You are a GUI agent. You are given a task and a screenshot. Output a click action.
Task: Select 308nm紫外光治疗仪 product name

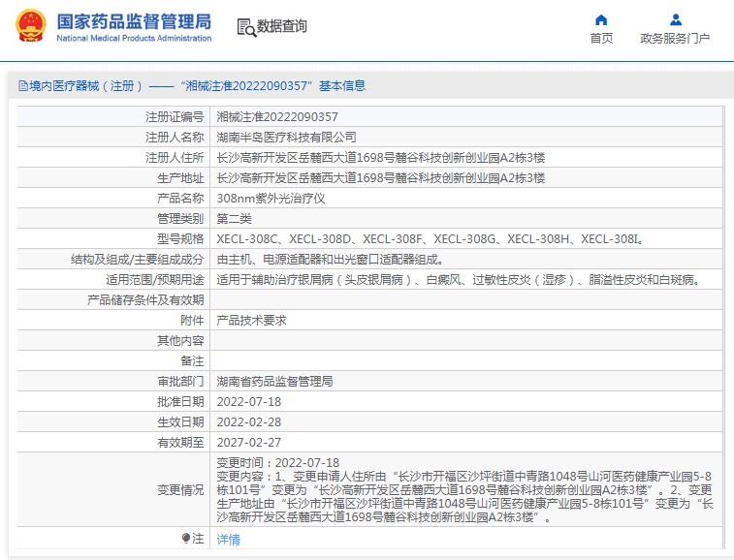point(271,199)
